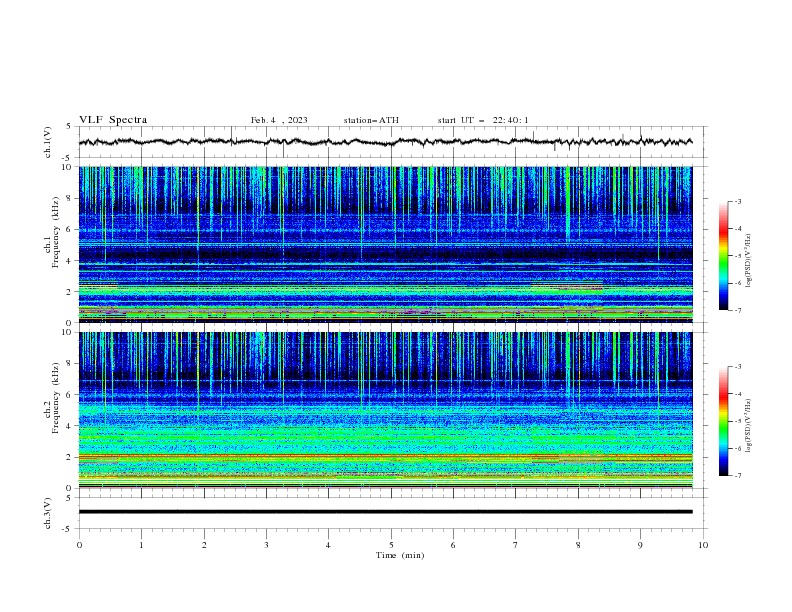Click the log(PSD) label beside ch.1 colorbar

(x=748, y=261)
